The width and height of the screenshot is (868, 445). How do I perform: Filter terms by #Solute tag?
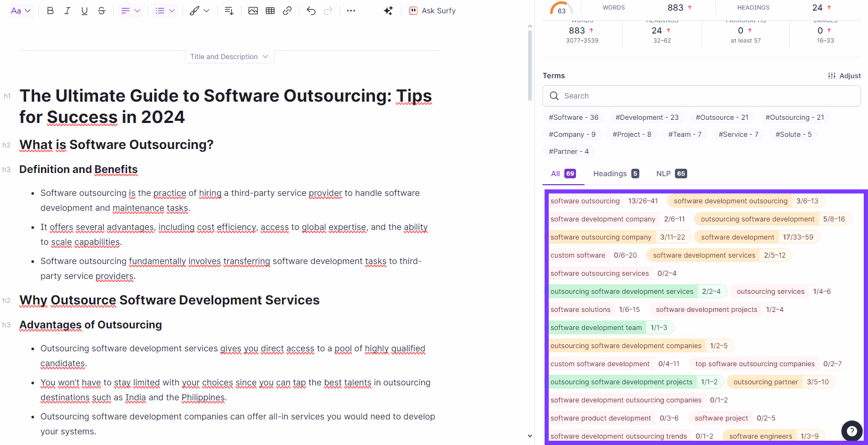(x=794, y=135)
